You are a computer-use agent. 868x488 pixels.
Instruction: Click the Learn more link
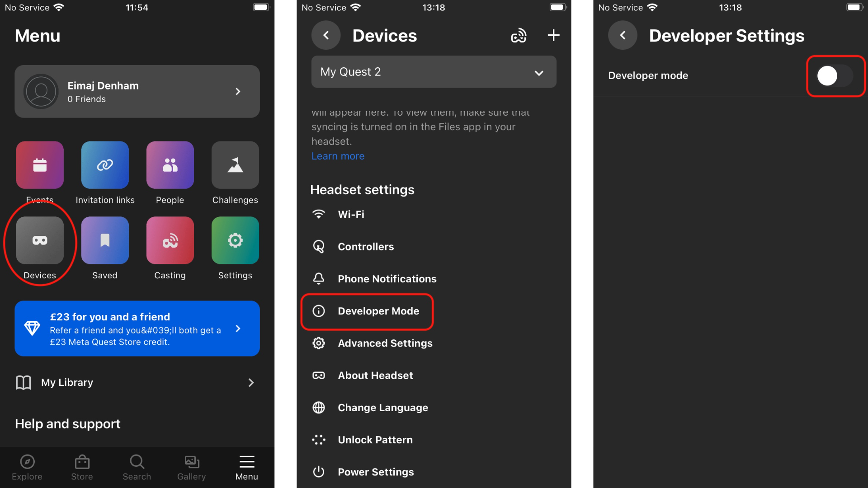337,155
